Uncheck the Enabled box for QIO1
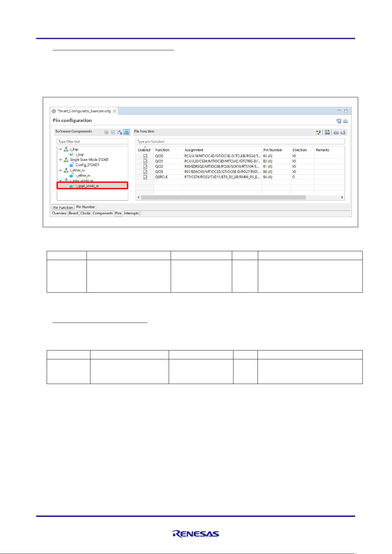The height and width of the screenshot is (554, 392). (145, 161)
